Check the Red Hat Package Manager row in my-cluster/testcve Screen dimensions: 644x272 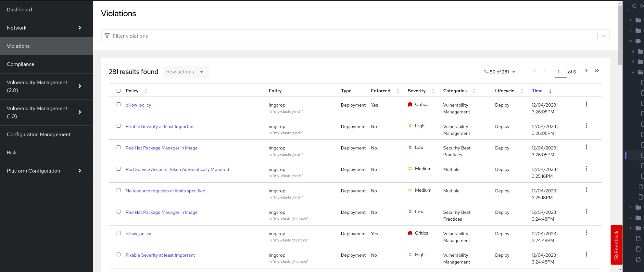[119, 212]
